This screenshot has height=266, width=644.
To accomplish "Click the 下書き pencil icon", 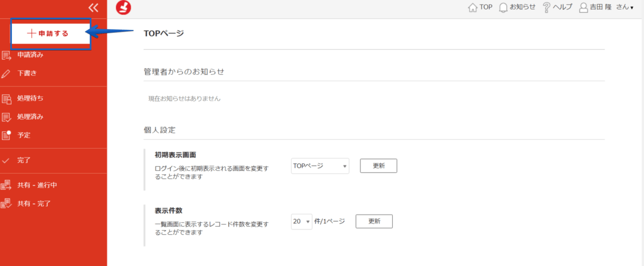I will (6, 73).
